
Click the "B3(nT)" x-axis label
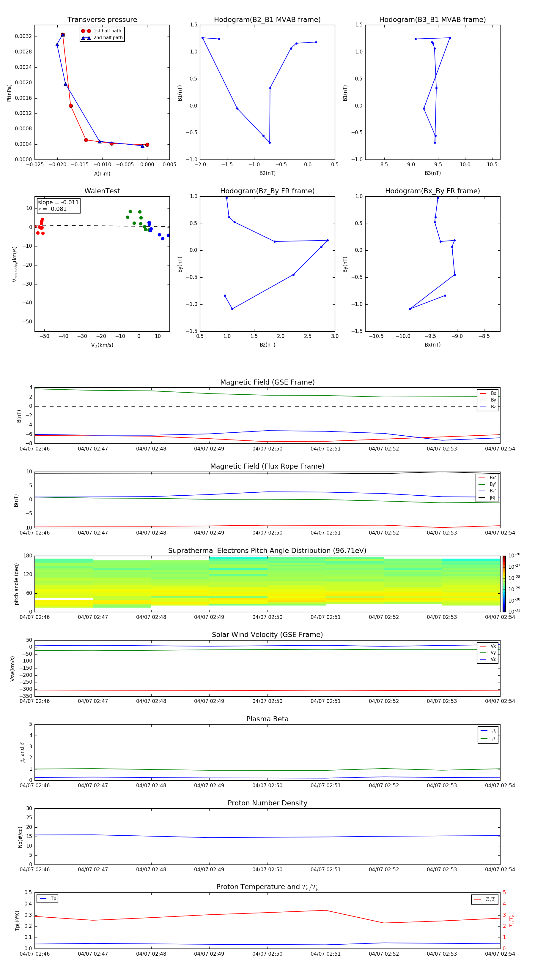coord(432,173)
